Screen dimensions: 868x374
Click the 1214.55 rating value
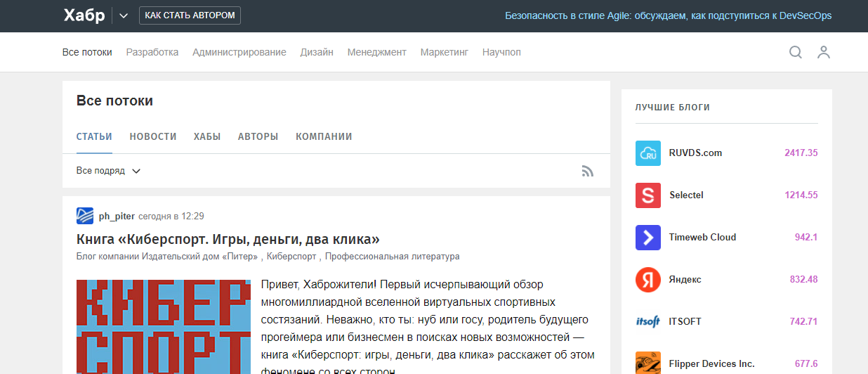pyautogui.click(x=801, y=195)
